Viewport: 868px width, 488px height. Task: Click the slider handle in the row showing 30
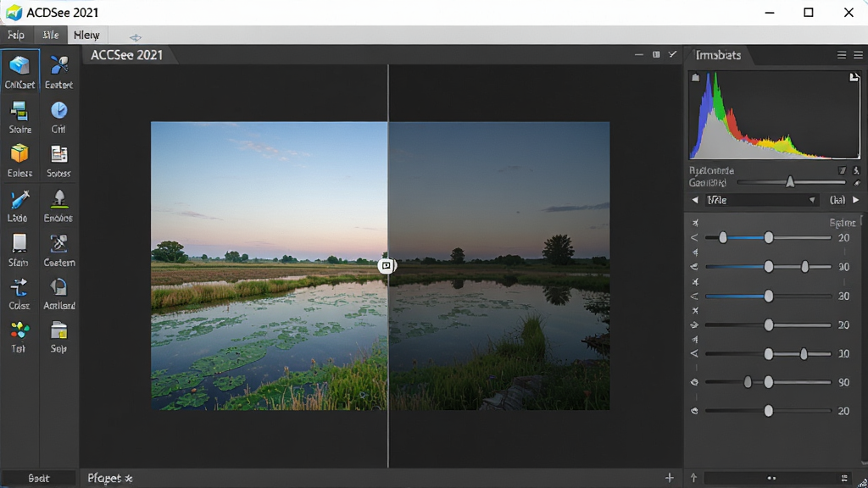(768, 296)
